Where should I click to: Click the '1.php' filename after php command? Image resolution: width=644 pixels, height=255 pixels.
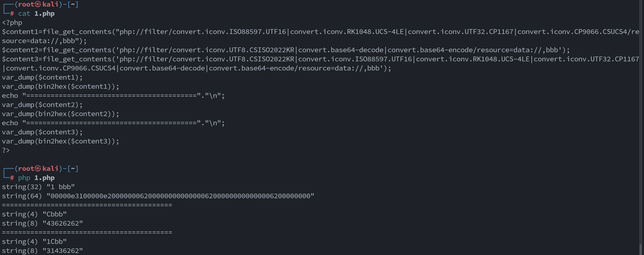44,178
